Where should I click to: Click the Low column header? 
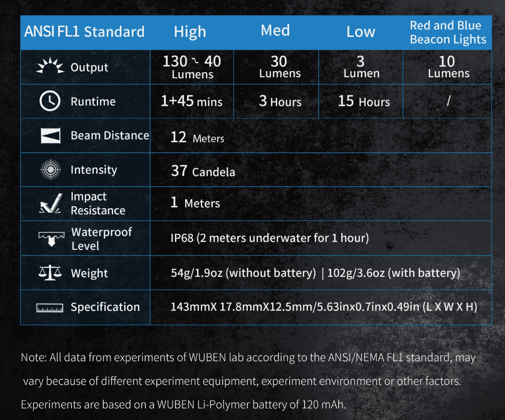click(x=361, y=32)
